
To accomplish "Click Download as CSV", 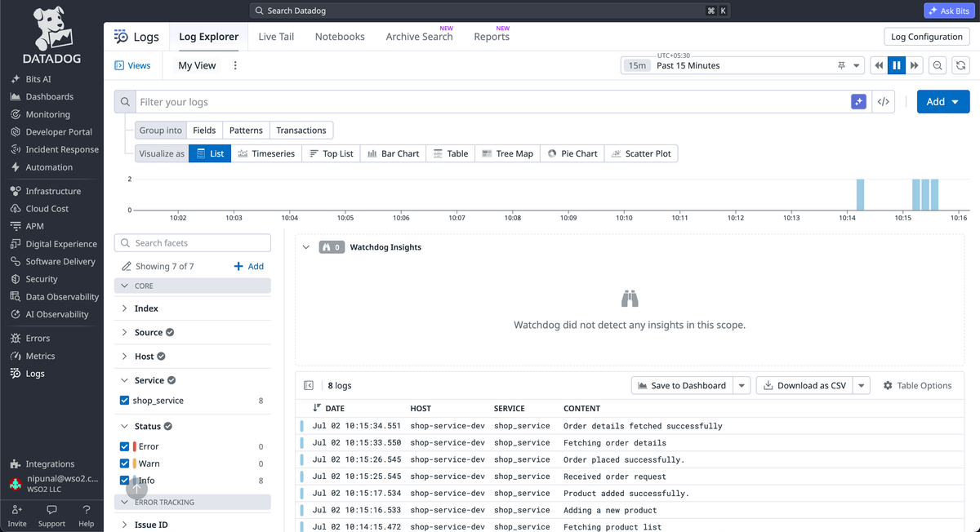I will (x=804, y=385).
